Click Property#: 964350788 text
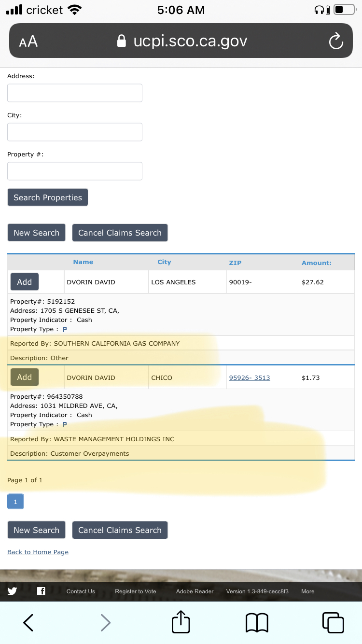The image size is (362, 644). point(46,397)
